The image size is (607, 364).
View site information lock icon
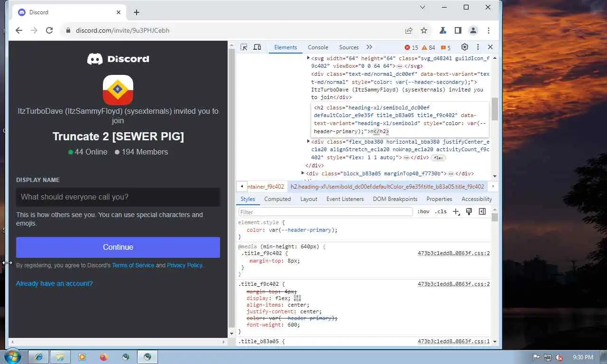[68, 30]
